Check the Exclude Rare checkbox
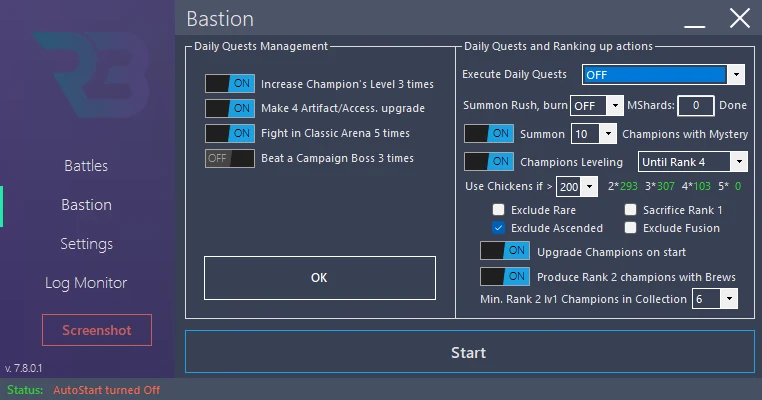The height and width of the screenshot is (400, 762). click(498, 209)
